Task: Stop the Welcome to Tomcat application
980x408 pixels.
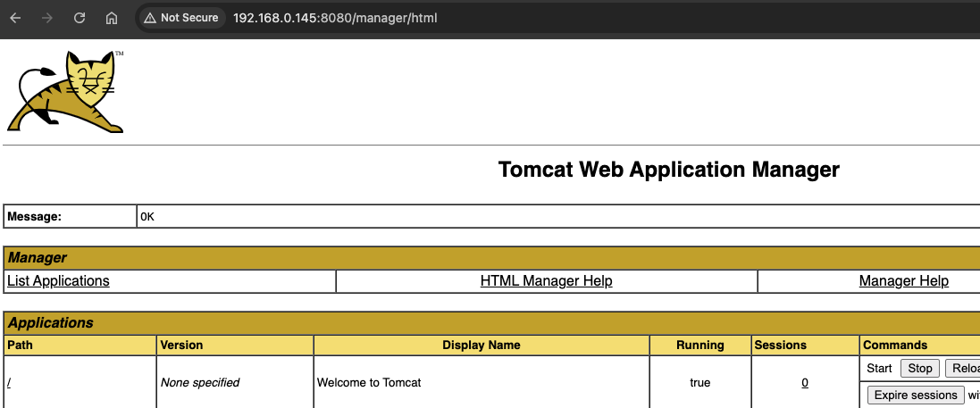Action: (920, 368)
